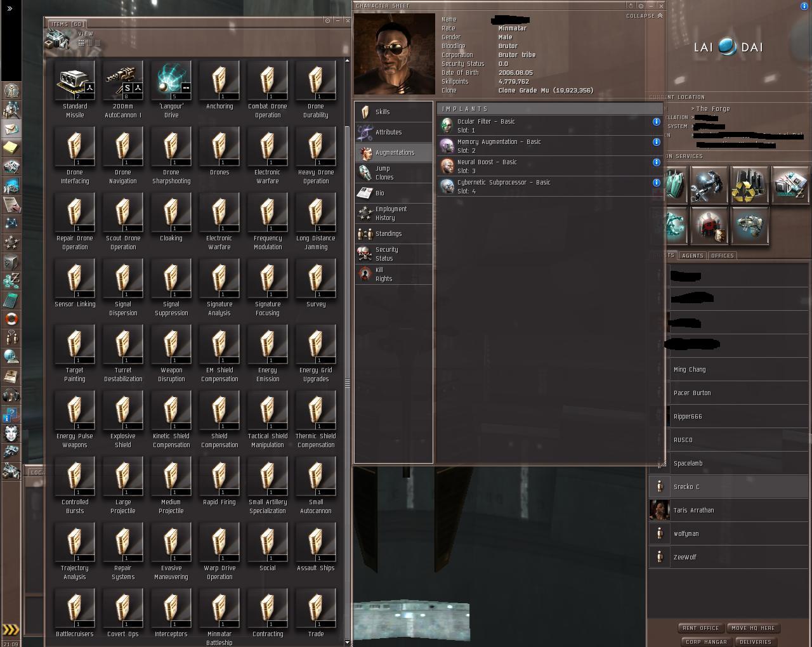The height and width of the screenshot is (647, 812).
Task: Click the Items [60] window tab
Action: pos(69,24)
